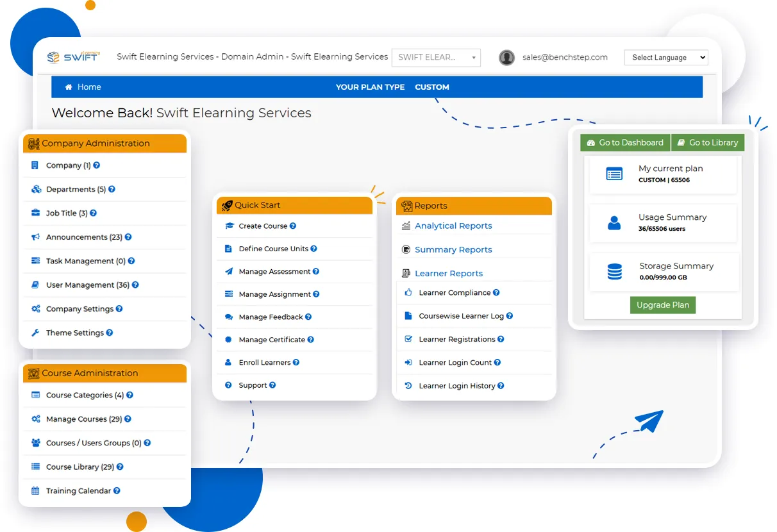Image resolution: width=777 pixels, height=532 pixels.
Task: Open Company (1) link
Action: tap(69, 165)
